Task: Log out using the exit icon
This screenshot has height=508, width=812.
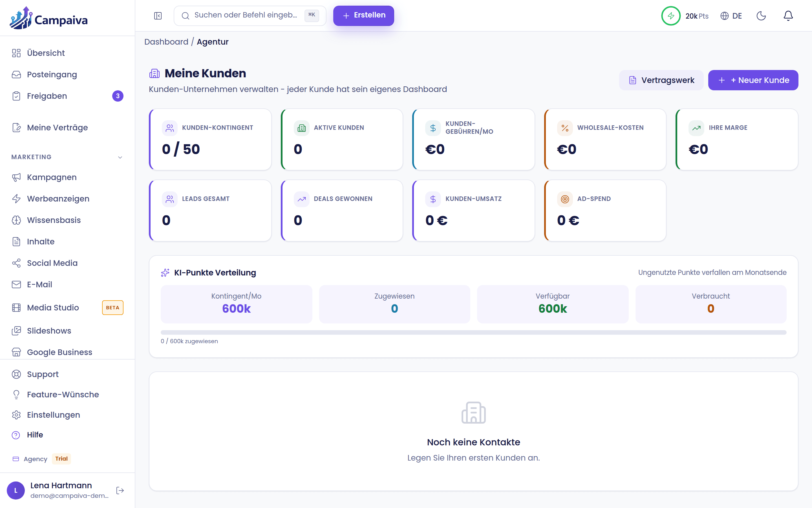Action: point(120,491)
